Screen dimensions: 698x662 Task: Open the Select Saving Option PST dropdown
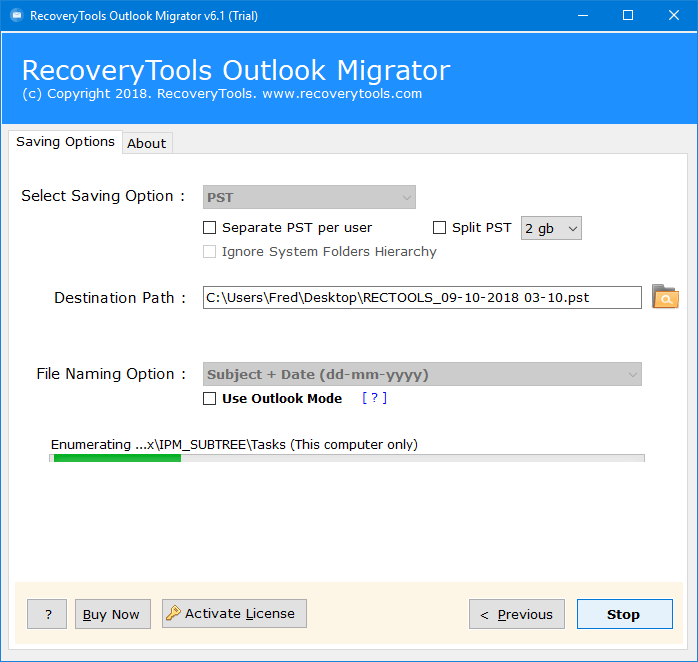tap(309, 197)
